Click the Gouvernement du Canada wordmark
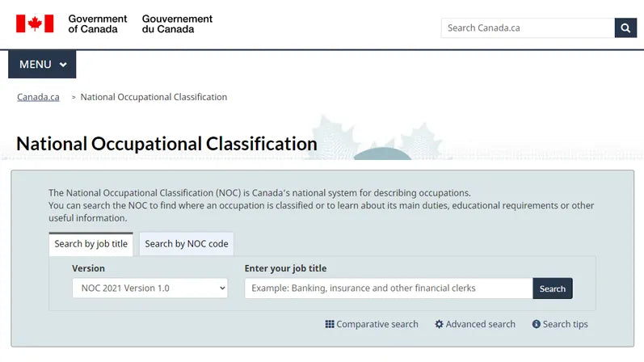The width and height of the screenshot is (644, 362). click(x=177, y=24)
